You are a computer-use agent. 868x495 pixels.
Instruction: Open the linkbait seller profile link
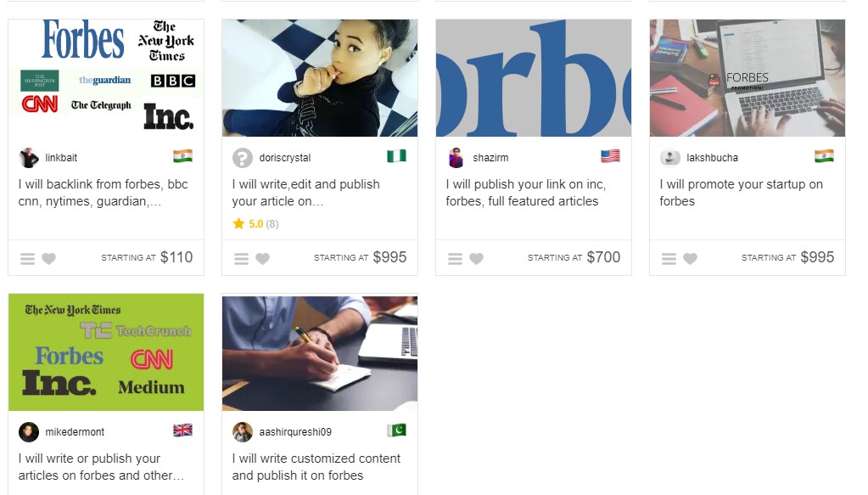coord(61,158)
